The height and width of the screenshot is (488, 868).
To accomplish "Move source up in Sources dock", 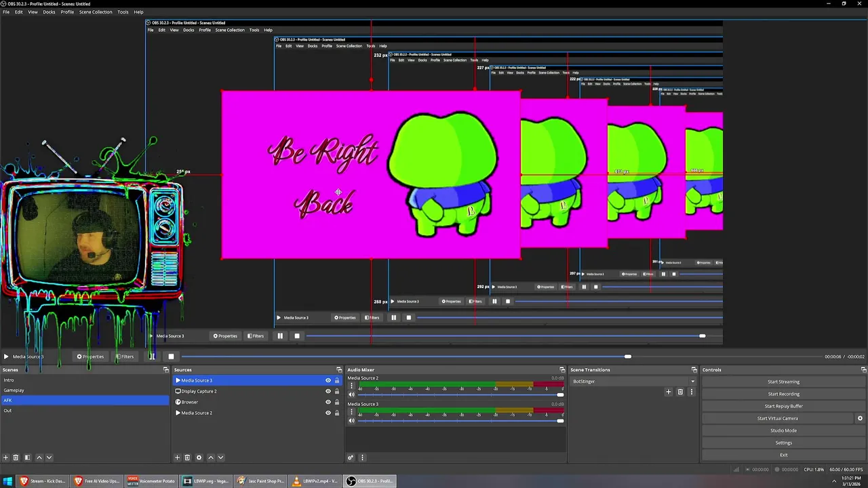I will click(210, 457).
